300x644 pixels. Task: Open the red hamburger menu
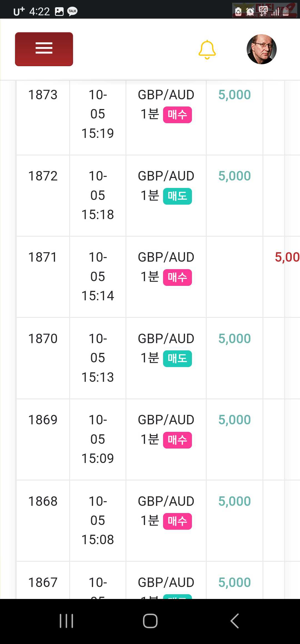click(44, 49)
